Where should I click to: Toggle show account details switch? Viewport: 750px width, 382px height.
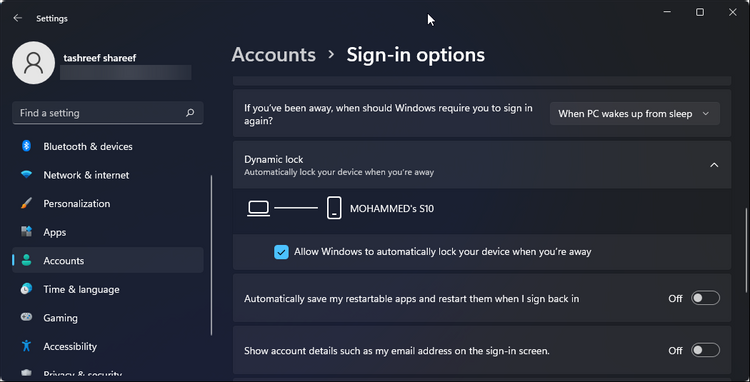click(705, 350)
